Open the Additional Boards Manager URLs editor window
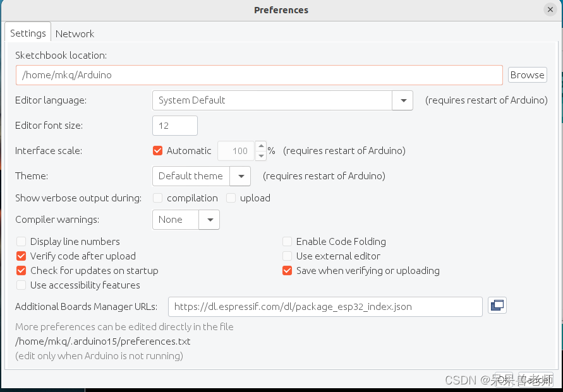 [497, 306]
